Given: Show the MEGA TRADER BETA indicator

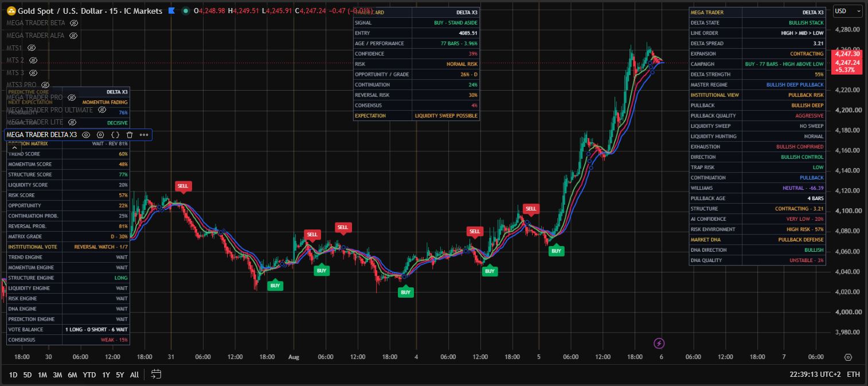Looking at the screenshot, I should [74, 23].
